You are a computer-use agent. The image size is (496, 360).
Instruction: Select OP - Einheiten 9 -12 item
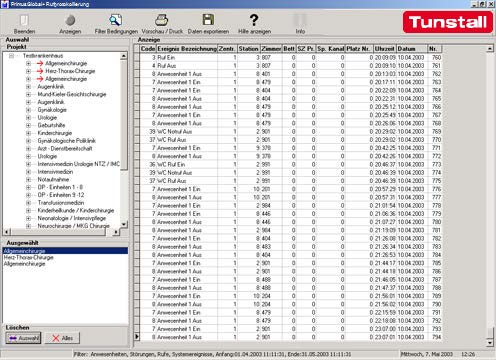pos(61,195)
